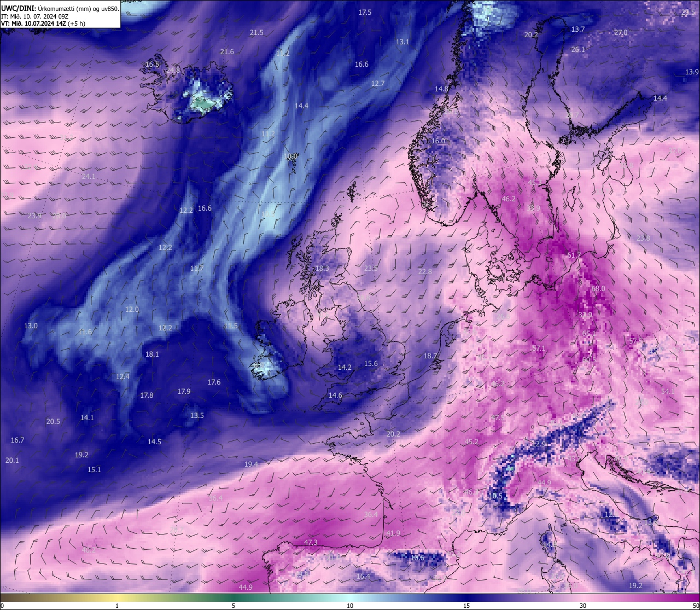Click the 26.1 value on the map

click(578, 49)
